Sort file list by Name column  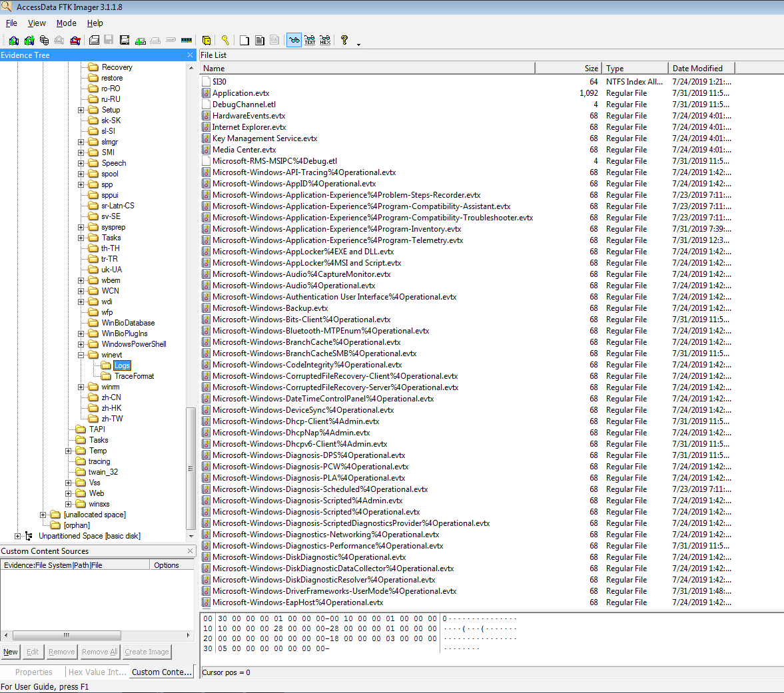click(x=368, y=69)
